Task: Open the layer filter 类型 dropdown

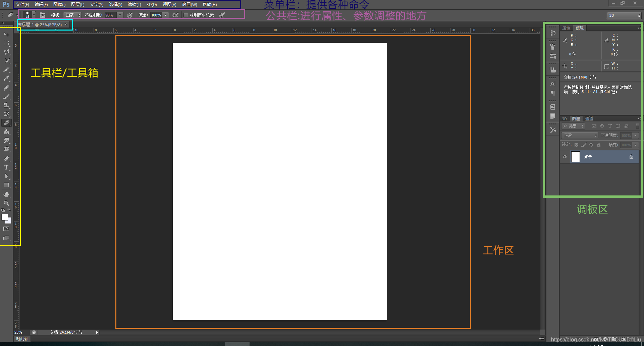Action: coord(573,126)
